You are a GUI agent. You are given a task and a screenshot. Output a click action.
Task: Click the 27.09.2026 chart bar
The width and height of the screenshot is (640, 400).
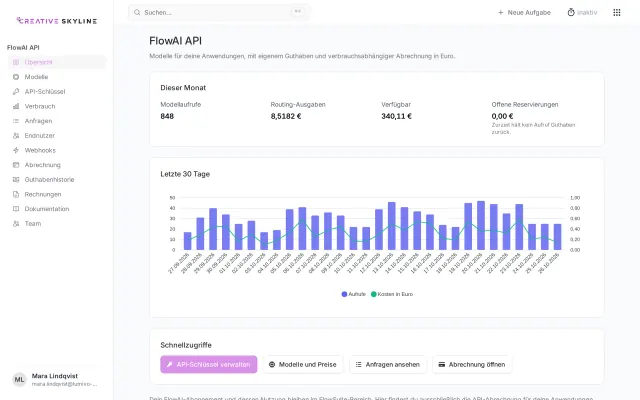pyautogui.click(x=187, y=241)
